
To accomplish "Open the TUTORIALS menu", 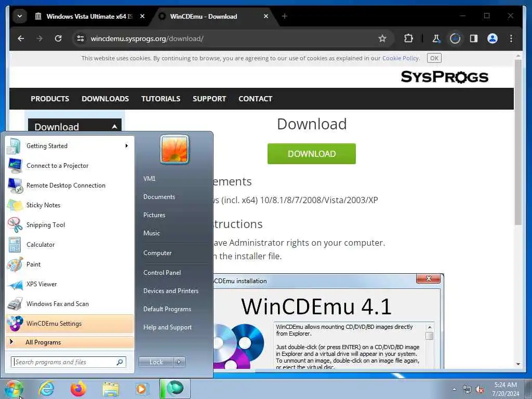I will click(161, 99).
